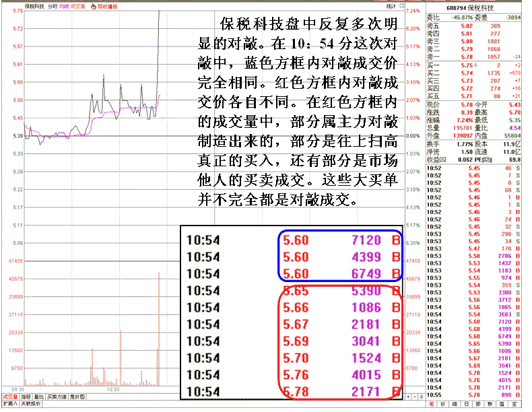The width and height of the screenshot is (532, 412).
Task: Click the 卖二 price 5.79
Action: point(467,49)
